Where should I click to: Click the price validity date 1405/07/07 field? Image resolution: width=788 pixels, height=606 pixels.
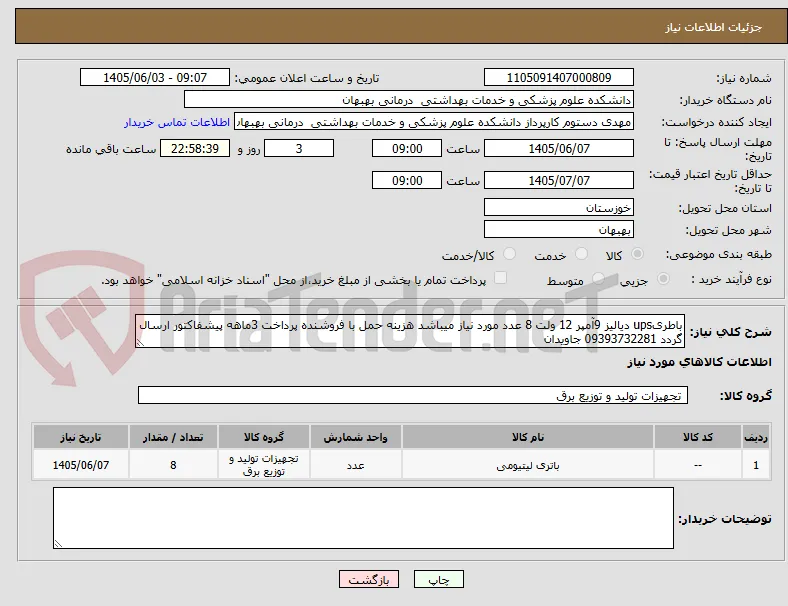click(x=558, y=180)
